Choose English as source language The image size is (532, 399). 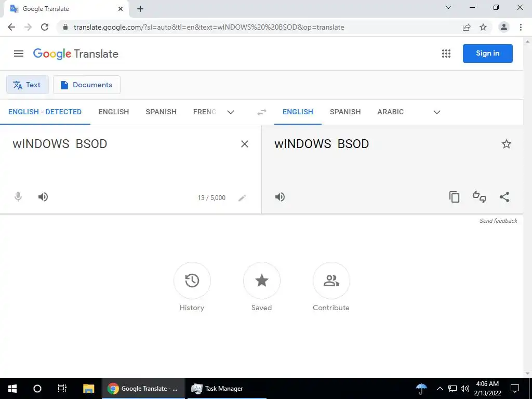114,112
